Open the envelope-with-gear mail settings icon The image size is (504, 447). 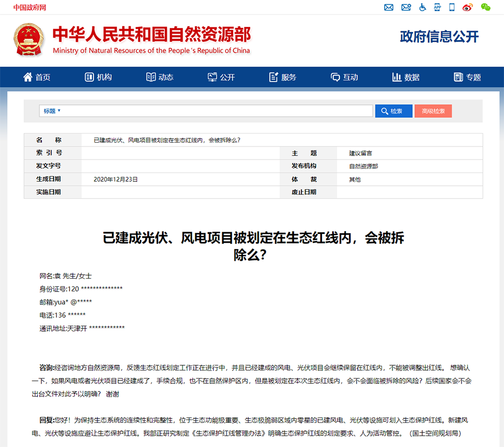(407, 7)
